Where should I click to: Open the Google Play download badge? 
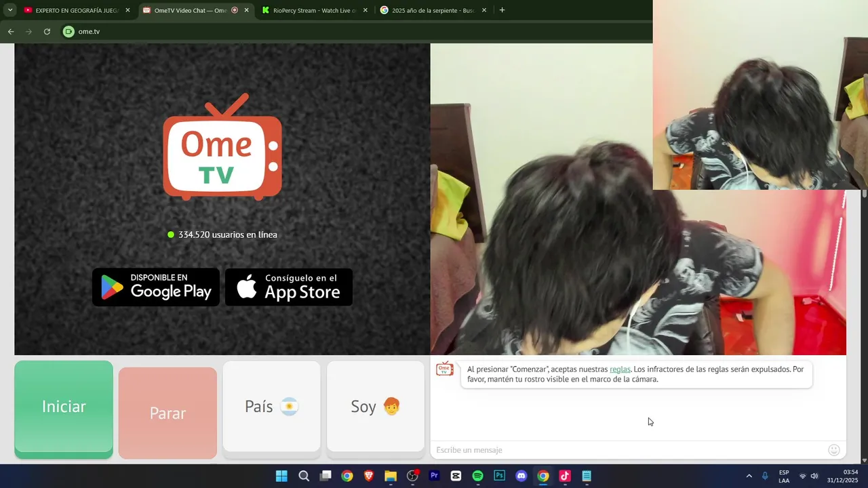[x=156, y=287]
